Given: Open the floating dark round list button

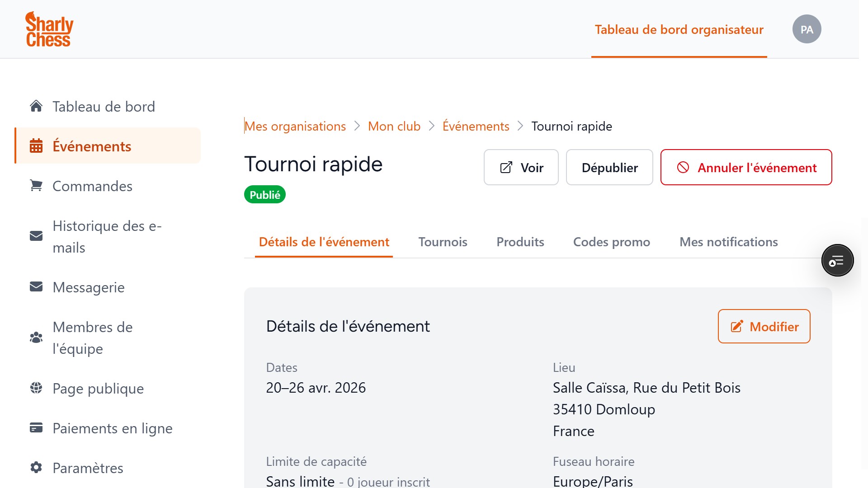Looking at the screenshot, I should pyautogui.click(x=837, y=261).
